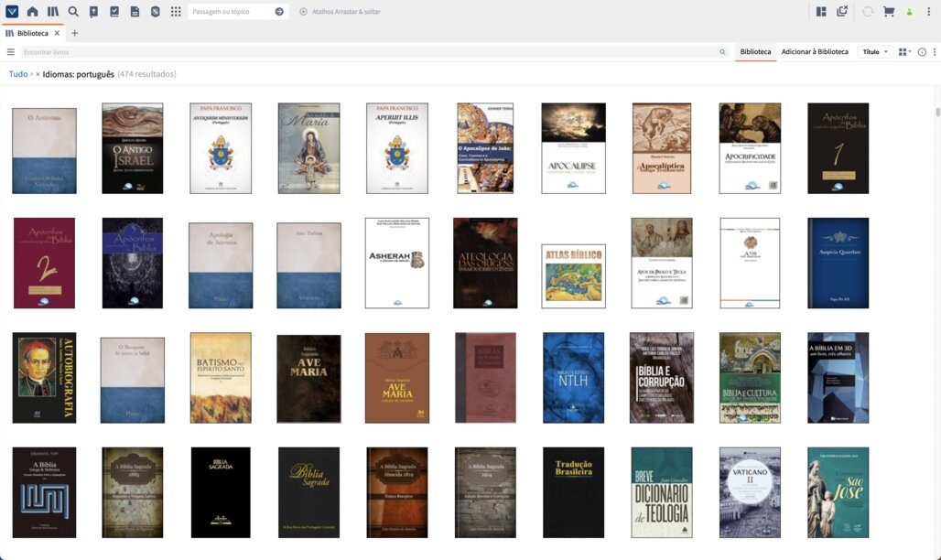Click the close all panels icon
The height and width of the screenshot is (560, 941).
point(842,11)
